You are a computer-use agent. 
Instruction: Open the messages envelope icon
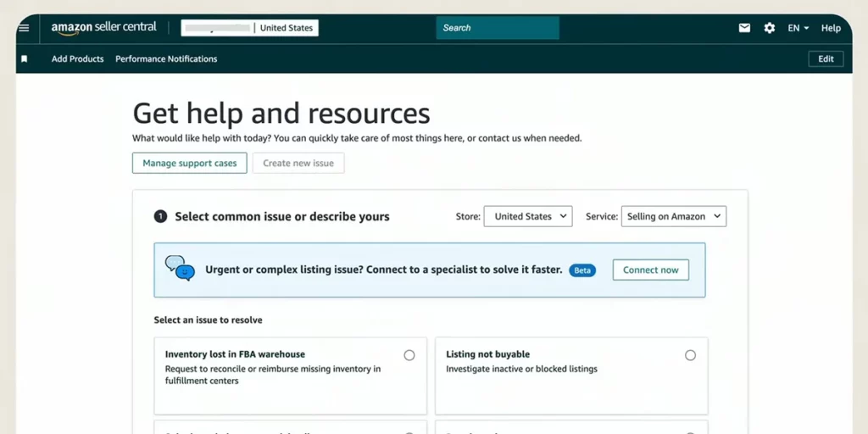pos(744,28)
